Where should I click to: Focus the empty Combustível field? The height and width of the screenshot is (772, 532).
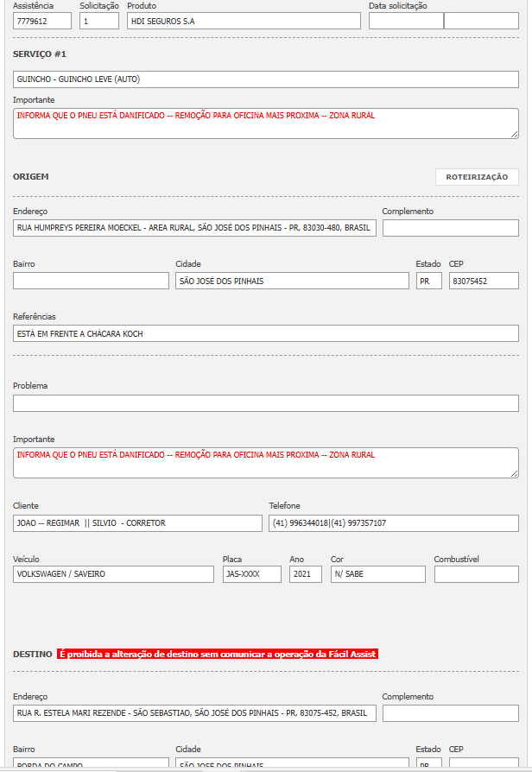coord(476,574)
